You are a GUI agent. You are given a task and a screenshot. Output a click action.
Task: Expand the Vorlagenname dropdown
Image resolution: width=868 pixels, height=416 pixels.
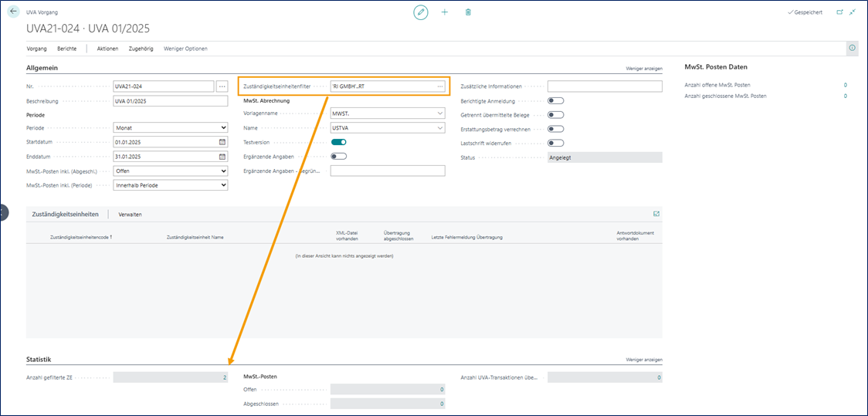tap(388, 113)
